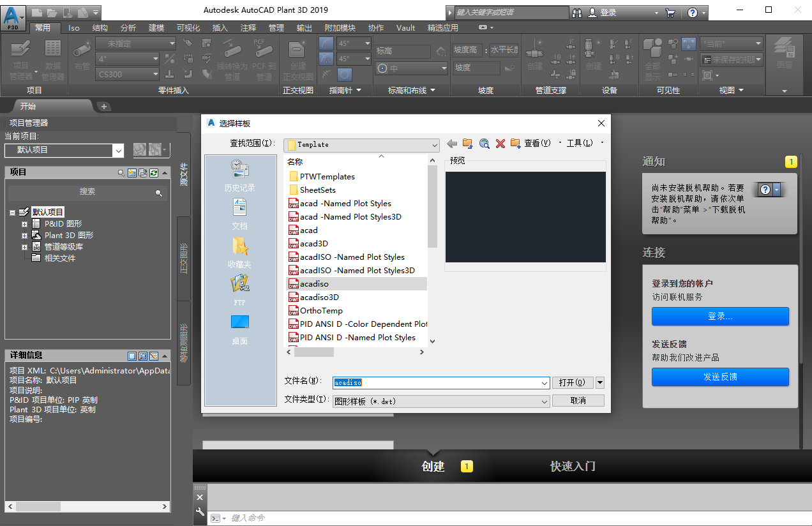Click Search the Web icon in dialog toolbar
Screen dimensions: 812x526
[484, 144]
